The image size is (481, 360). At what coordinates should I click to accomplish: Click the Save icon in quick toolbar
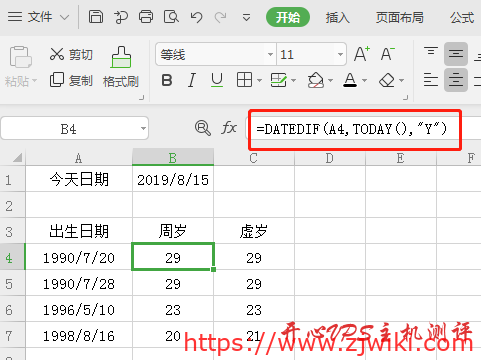(x=96, y=16)
